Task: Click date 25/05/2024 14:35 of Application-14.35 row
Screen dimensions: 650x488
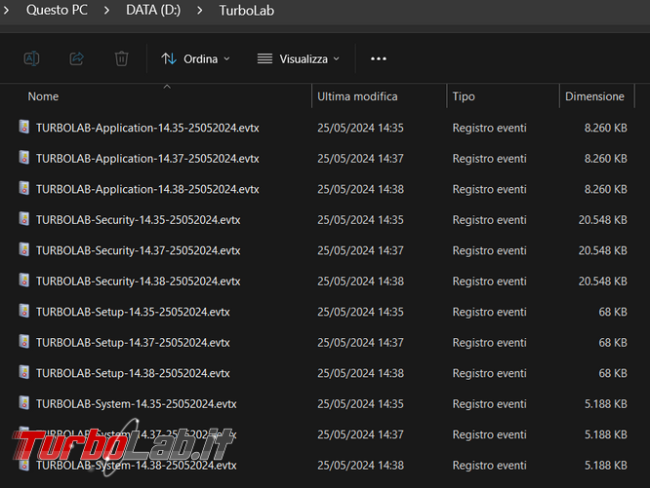Action: pyautogui.click(x=360, y=128)
